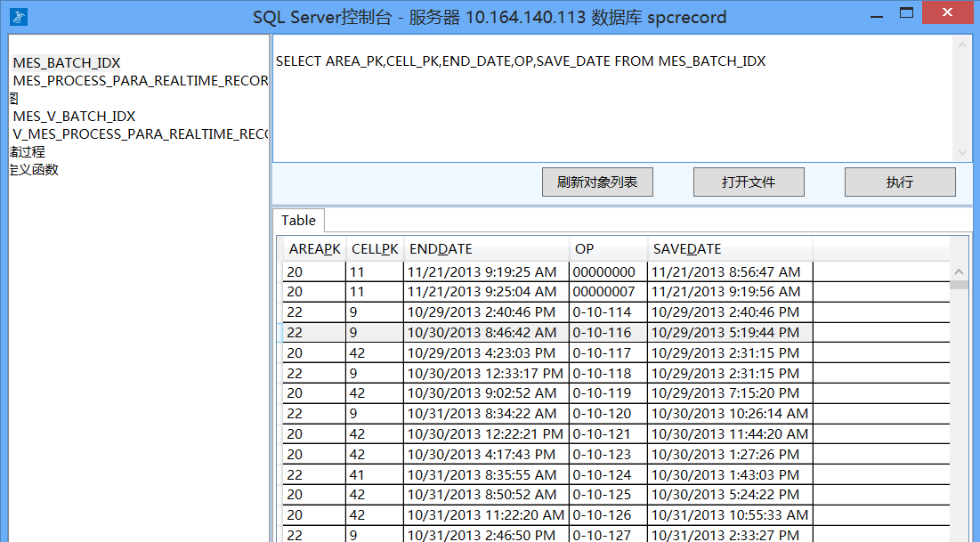980x542 pixels.
Task: Select OP cell 0-10-119
Action: coord(608,393)
